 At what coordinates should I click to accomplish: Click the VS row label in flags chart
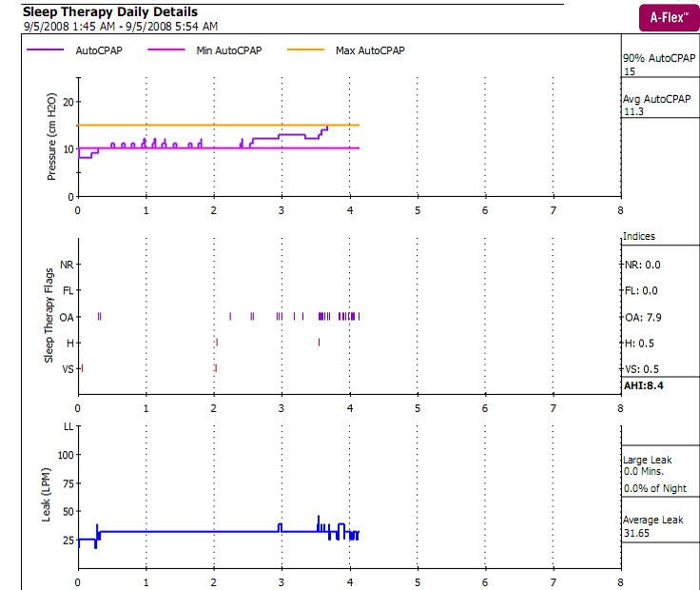point(68,369)
